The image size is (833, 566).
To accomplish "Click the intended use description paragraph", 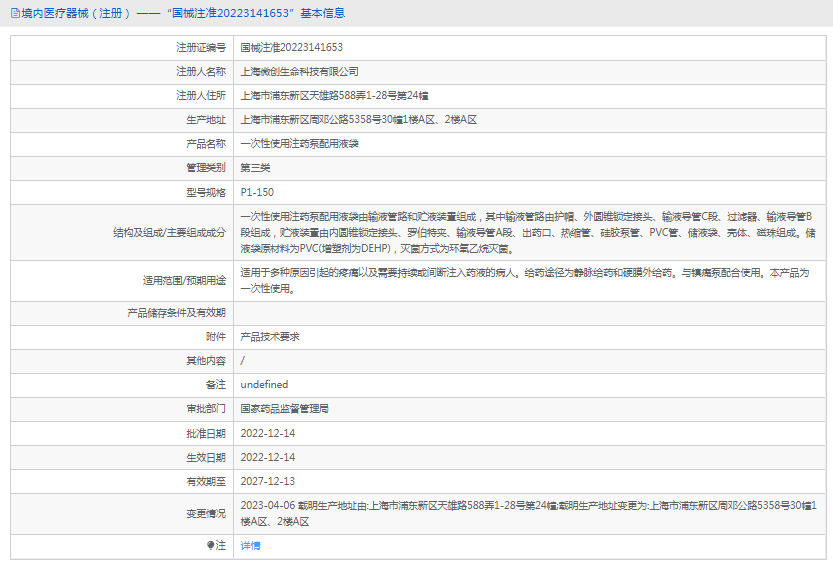I will point(525,281).
